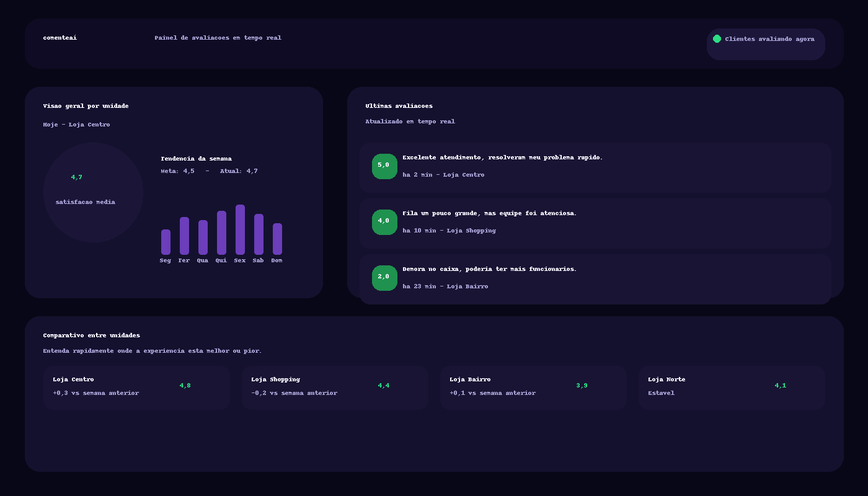Image resolution: width=868 pixels, height=496 pixels.
Task: Open the Loja Norte comparison card
Action: (732, 387)
